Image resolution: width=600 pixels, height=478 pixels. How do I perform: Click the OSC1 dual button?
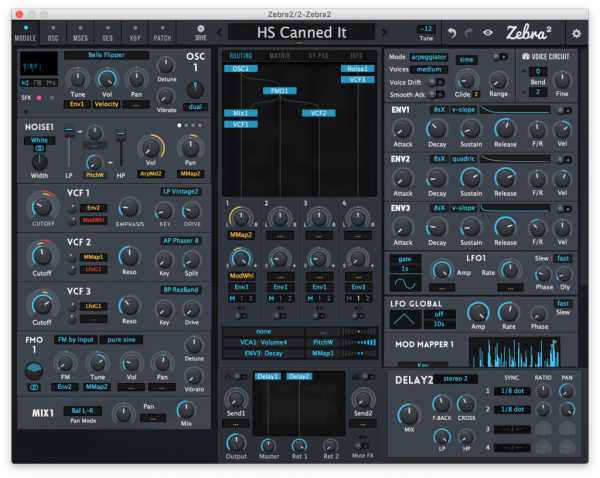[195, 107]
